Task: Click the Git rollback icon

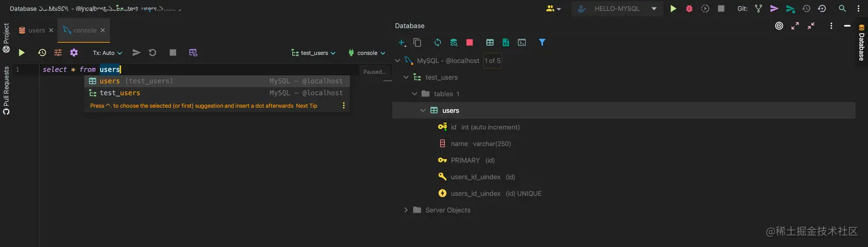Action: coord(822,9)
